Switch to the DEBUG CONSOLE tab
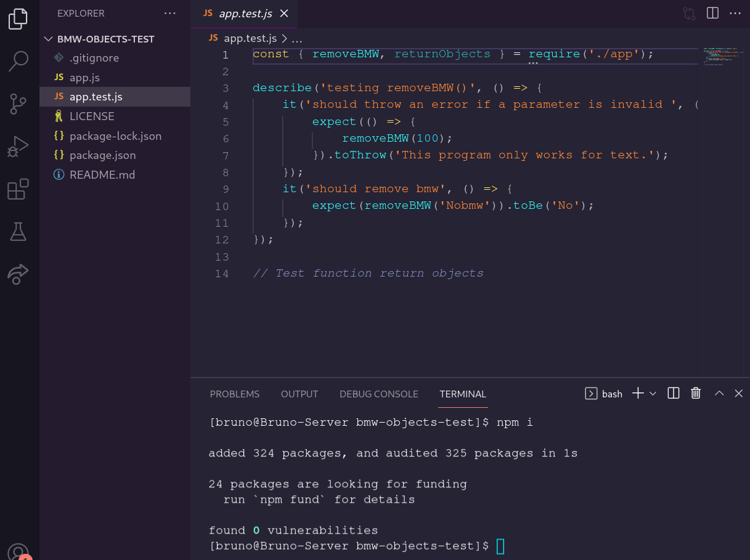The width and height of the screenshot is (750, 560). [x=379, y=394]
